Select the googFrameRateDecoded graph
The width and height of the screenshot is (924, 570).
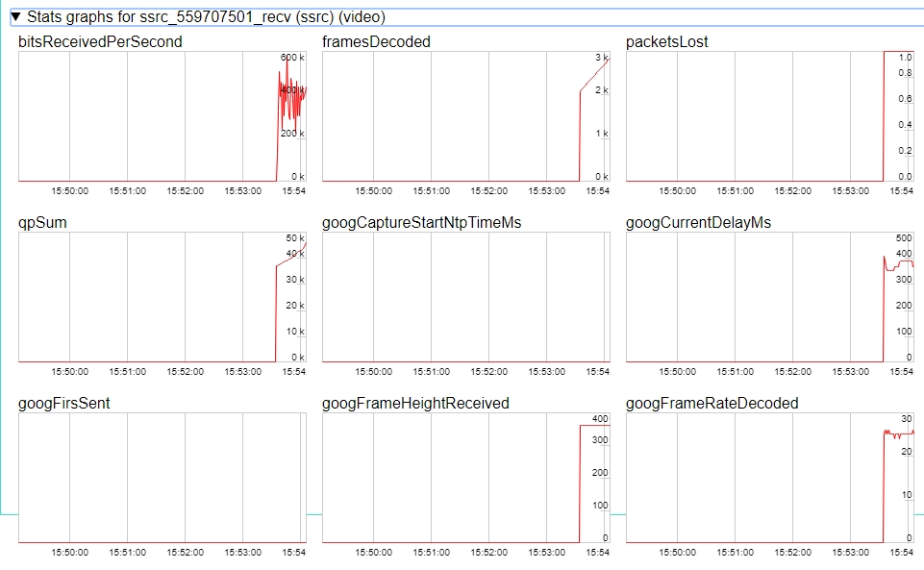769,478
